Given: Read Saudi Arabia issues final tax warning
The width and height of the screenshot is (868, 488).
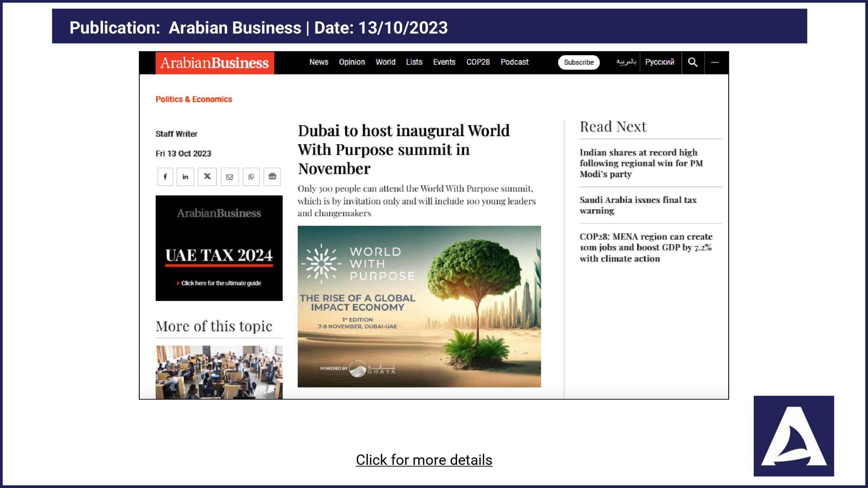Looking at the screenshot, I should point(638,205).
